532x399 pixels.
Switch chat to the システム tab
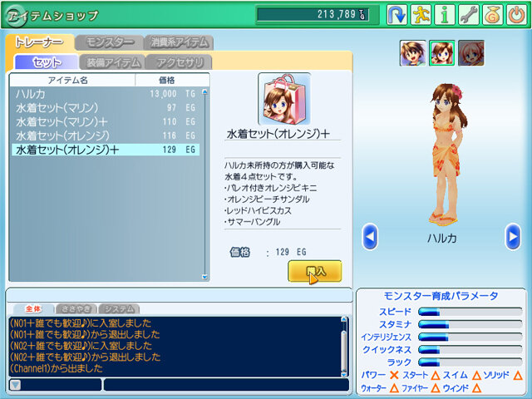(x=120, y=308)
